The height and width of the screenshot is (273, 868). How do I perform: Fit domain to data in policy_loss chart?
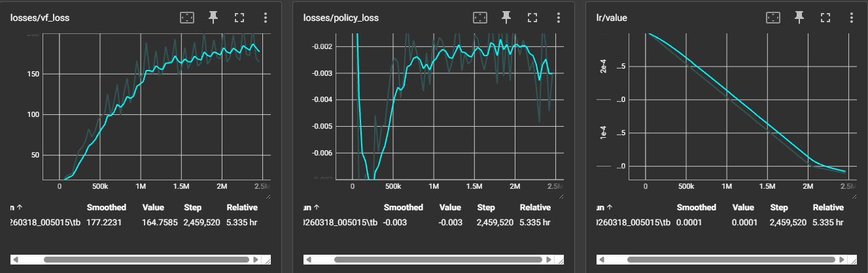coord(480,18)
